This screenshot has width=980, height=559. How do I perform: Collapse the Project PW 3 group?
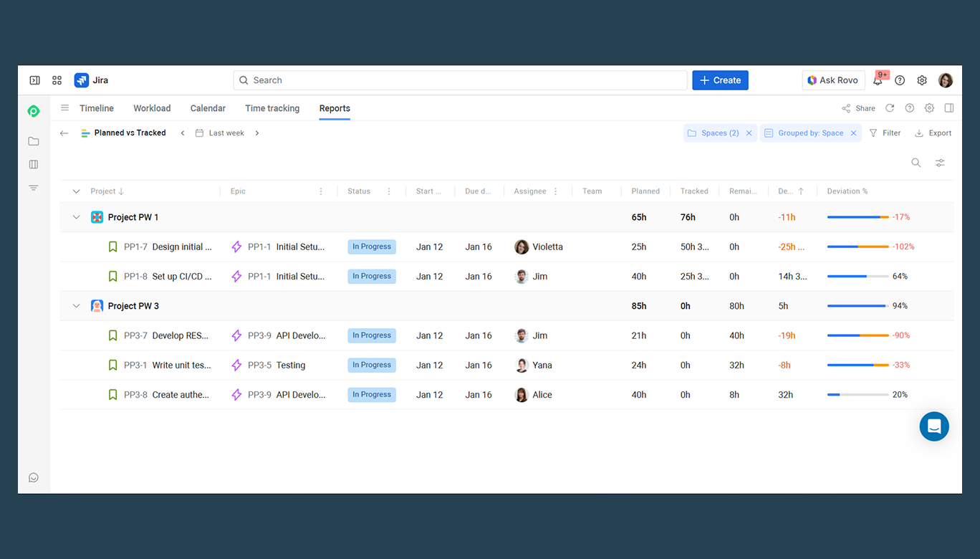click(77, 306)
